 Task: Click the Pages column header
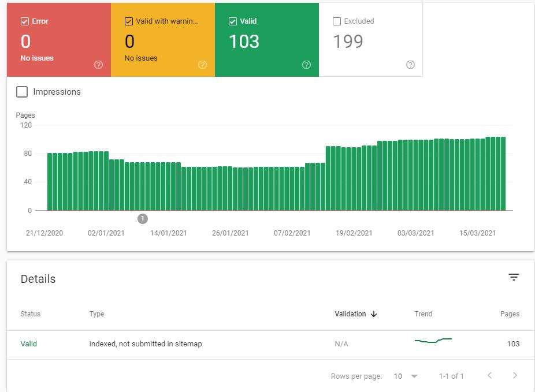[x=510, y=314]
